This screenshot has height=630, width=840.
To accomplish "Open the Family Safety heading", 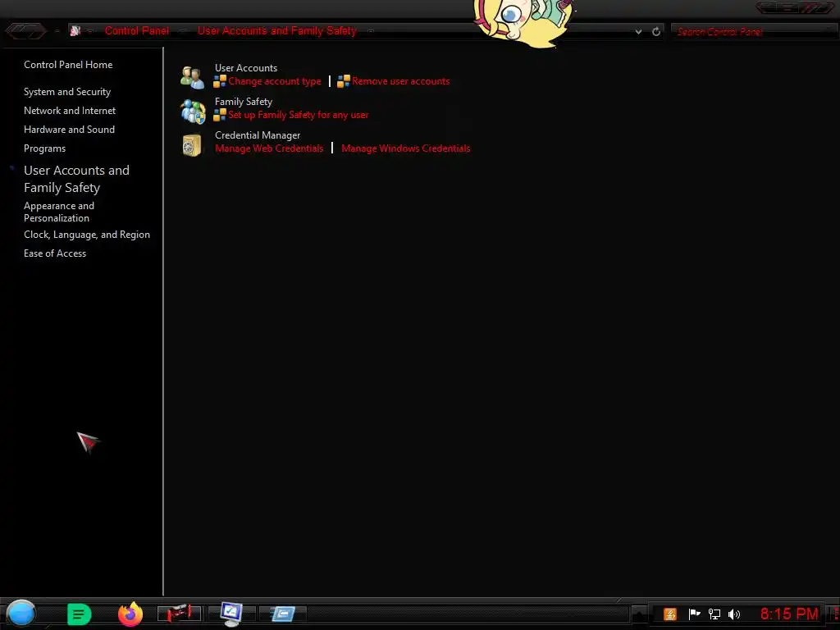I will (243, 102).
